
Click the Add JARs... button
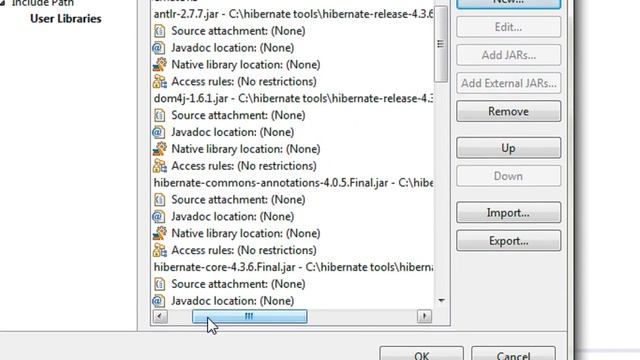(509, 55)
